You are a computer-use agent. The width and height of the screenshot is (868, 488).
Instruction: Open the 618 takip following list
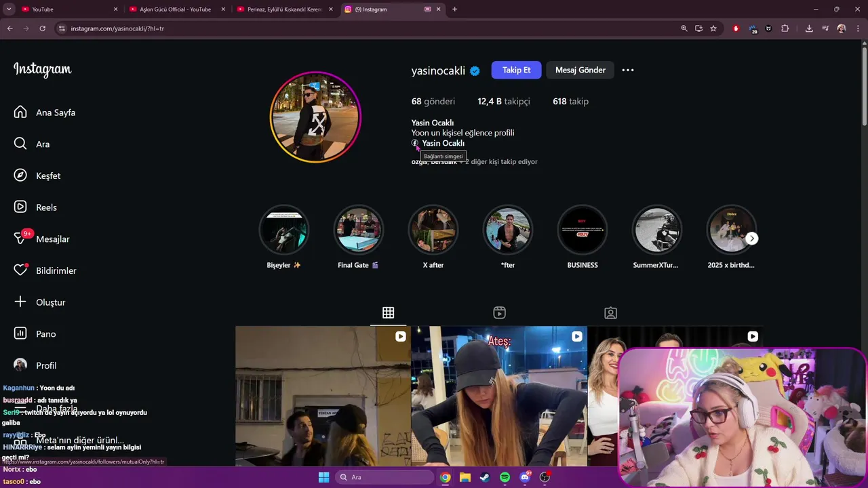(570, 101)
